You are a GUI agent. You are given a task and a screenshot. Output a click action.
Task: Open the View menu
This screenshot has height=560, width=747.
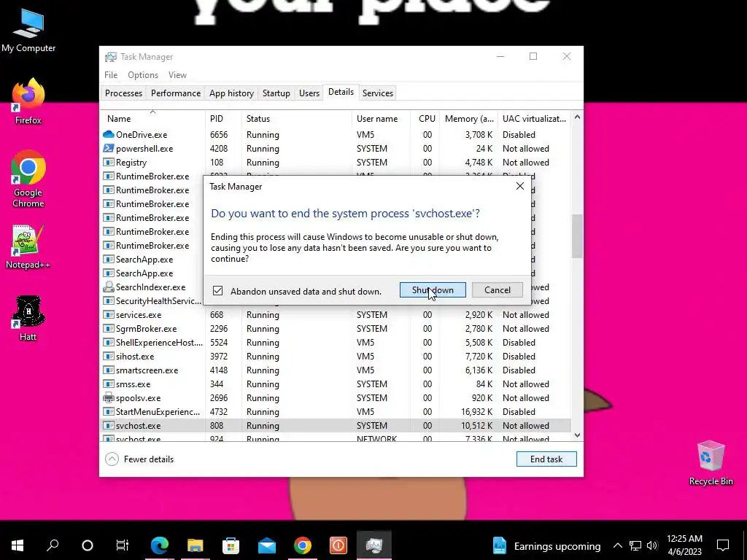click(x=177, y=75)
